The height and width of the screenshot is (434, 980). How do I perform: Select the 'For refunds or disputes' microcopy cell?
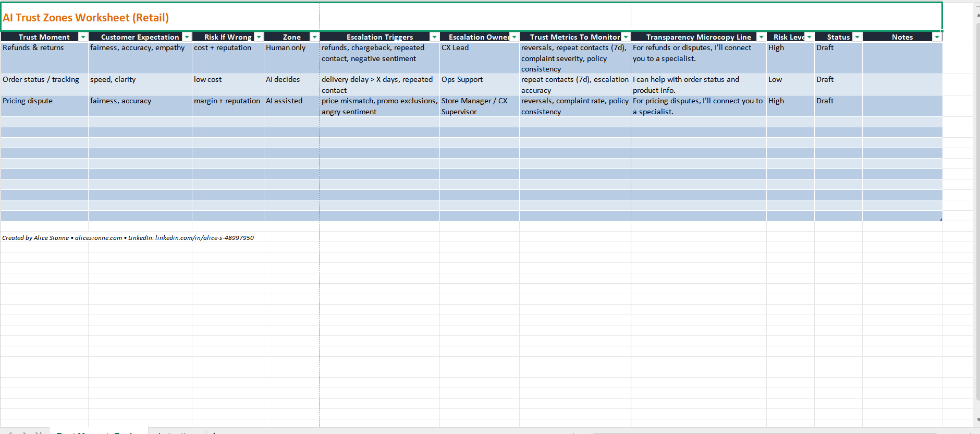tap(699, 58)
